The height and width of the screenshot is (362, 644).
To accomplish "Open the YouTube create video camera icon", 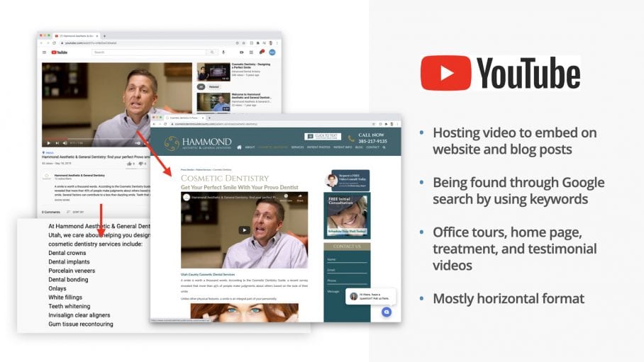I will [x=241, y=52].
